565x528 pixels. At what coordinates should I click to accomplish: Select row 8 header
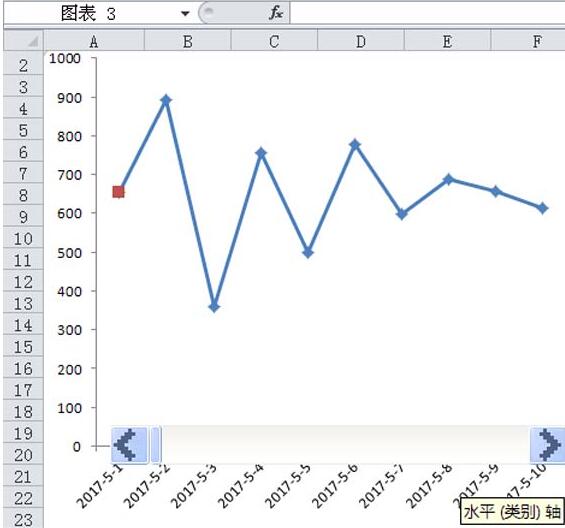point(23,195)
